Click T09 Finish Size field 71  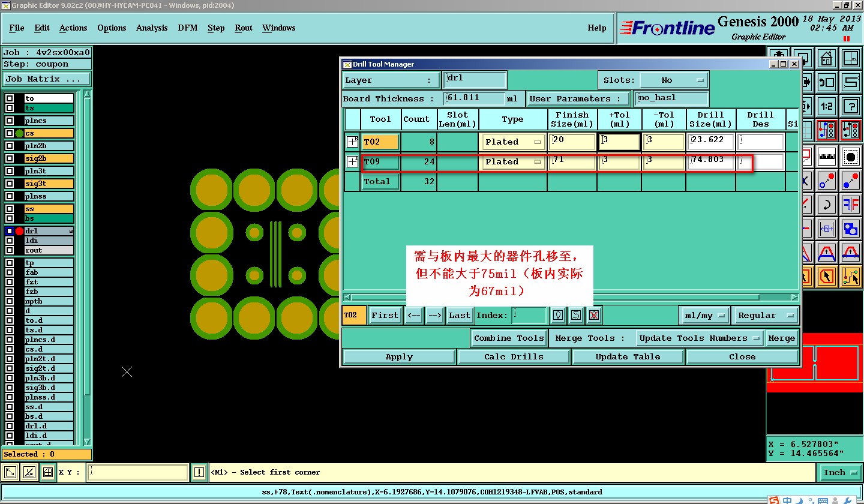572,161
